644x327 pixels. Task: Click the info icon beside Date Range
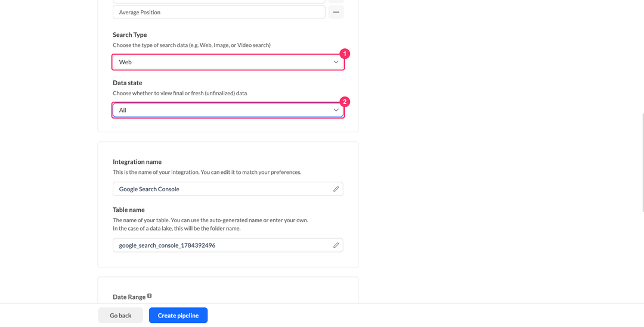(x=150, y=296)
